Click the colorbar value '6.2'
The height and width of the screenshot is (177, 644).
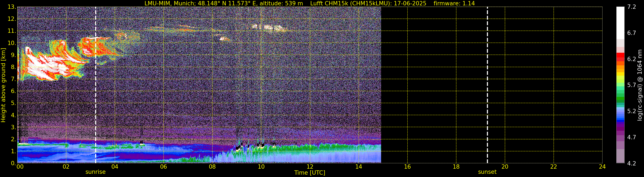pyautogui.click(x=632, y=59)
